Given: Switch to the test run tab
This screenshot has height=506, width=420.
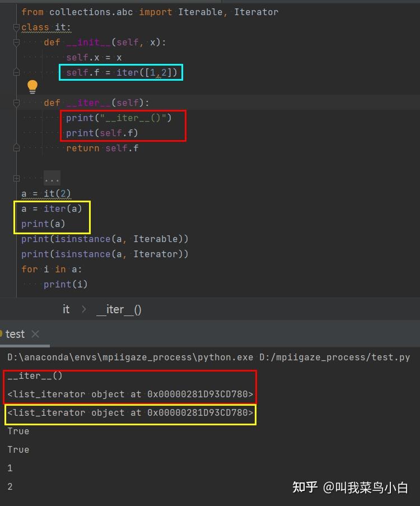Looking at the screenshot, I should point(15,334).
